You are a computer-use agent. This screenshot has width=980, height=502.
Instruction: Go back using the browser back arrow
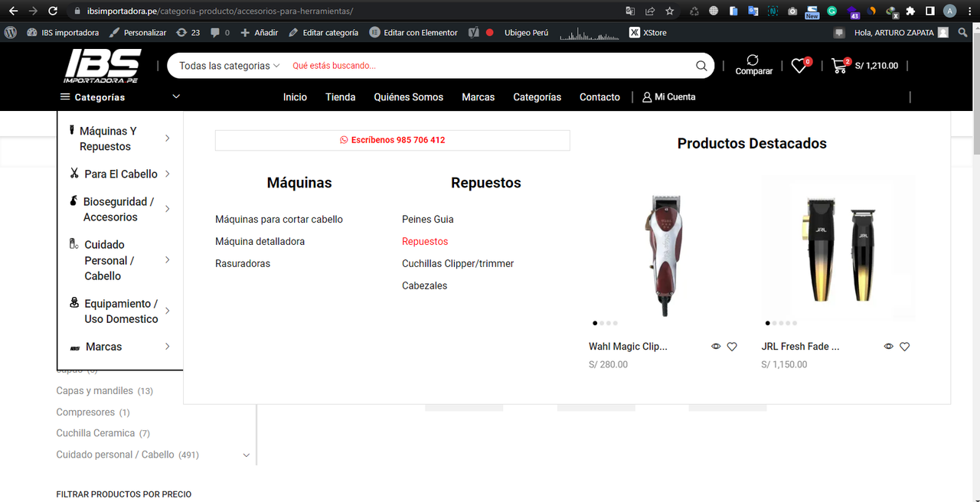[13, 11]
